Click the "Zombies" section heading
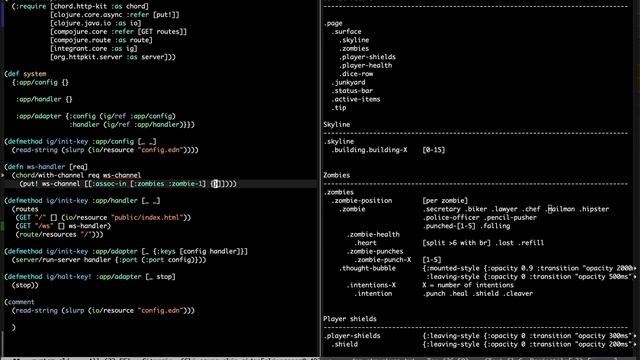640x360 pixels. pyautogui.click(x=337, y=175)
